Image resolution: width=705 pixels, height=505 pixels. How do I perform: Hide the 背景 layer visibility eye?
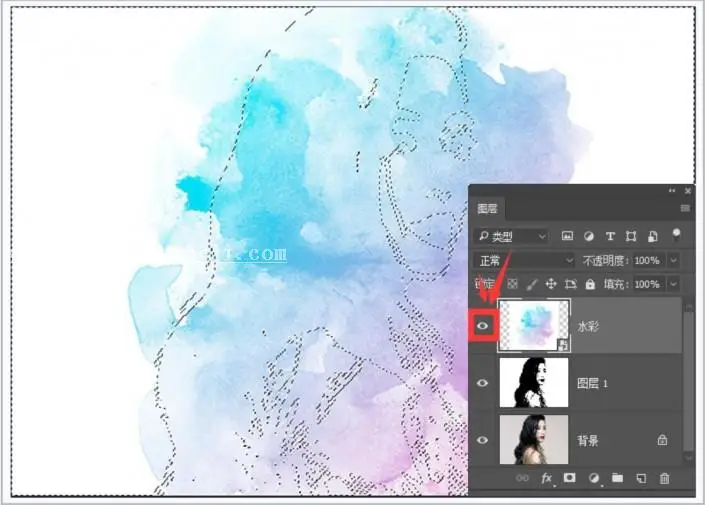(x=482, y=440)
